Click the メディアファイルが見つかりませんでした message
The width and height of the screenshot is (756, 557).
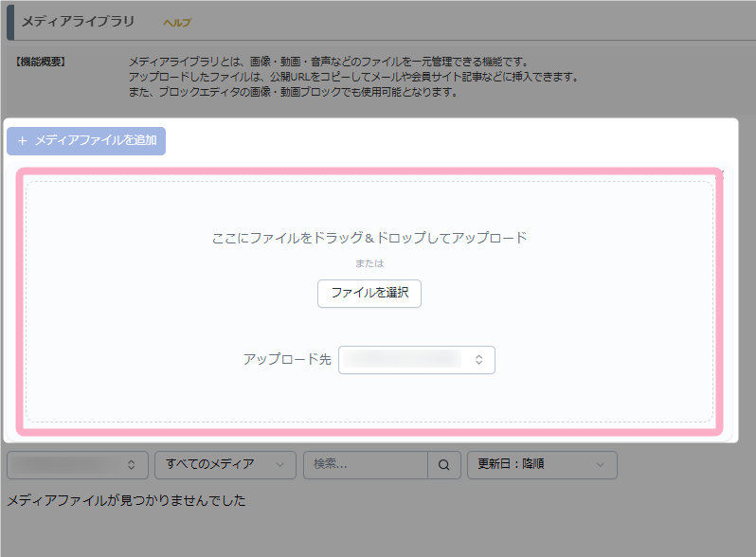click(x=126, y=500)
